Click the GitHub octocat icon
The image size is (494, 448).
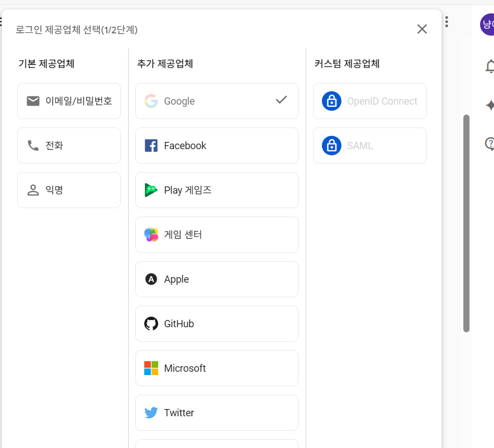click(x=151, y=324)
